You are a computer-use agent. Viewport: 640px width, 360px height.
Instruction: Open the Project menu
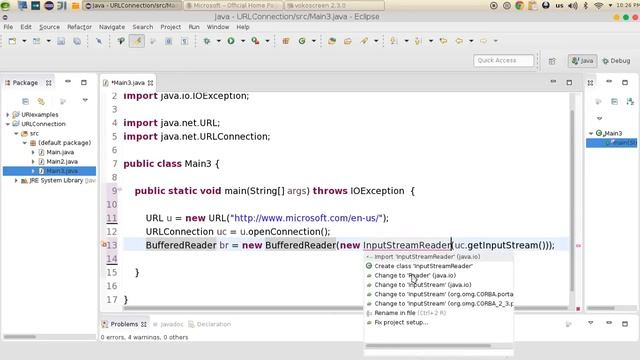point(171,27)
